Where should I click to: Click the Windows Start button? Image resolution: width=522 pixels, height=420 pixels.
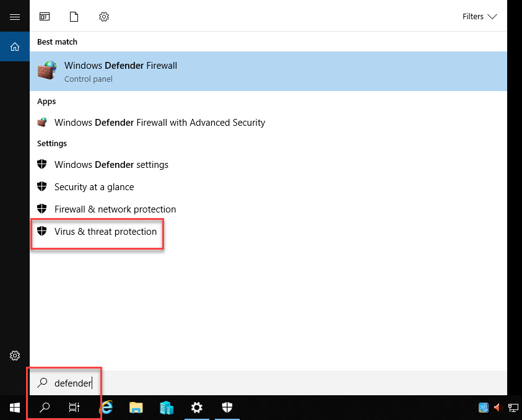(14, 408)
